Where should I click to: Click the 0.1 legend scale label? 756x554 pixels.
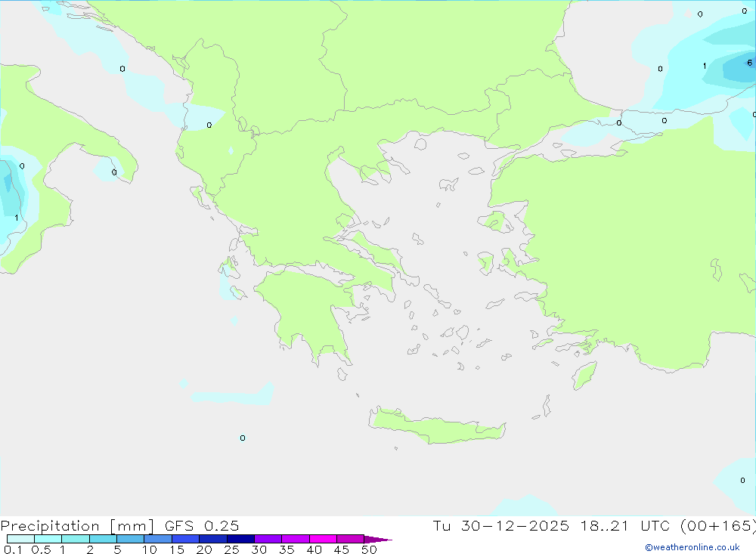tap(13, 549)
